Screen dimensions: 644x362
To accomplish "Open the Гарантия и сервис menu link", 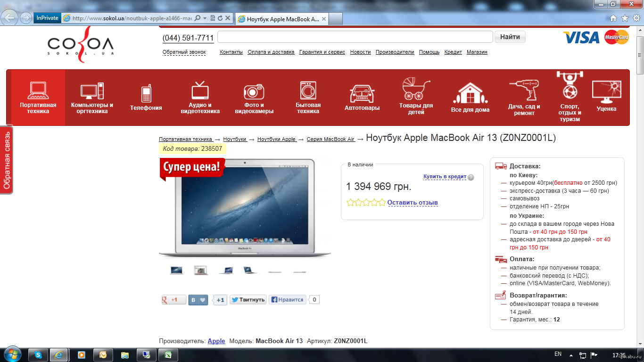I will point(322,52).
